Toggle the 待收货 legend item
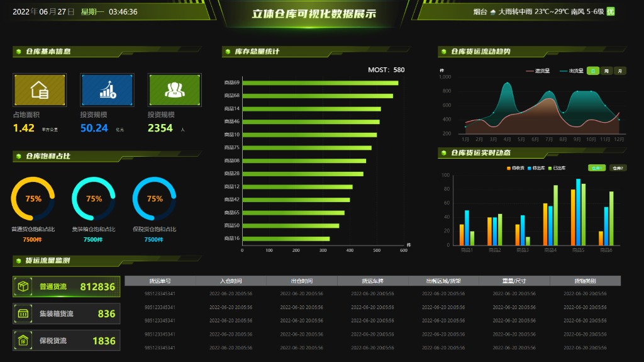This screenshot has width=644, height=362. [515, 168]
